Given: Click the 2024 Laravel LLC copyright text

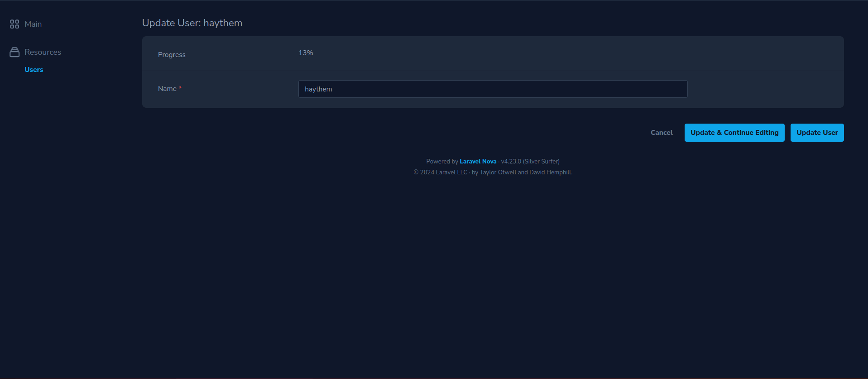Looking at the screenshot, I should [x=440, y=173].
